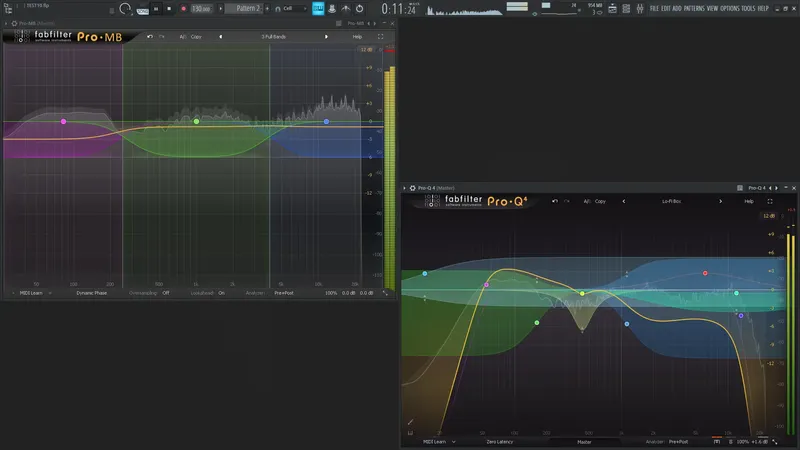Open the OPTIONS menu
This screenshot has height=450, width=800.
(x=730, y=9)
